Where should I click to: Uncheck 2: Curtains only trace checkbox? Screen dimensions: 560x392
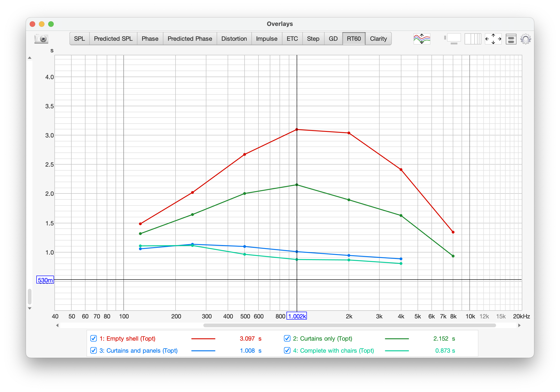pos(287,338)
